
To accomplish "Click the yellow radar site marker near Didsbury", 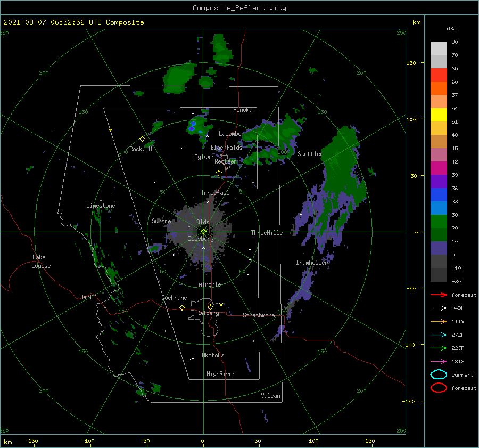I will coord(203,232).
